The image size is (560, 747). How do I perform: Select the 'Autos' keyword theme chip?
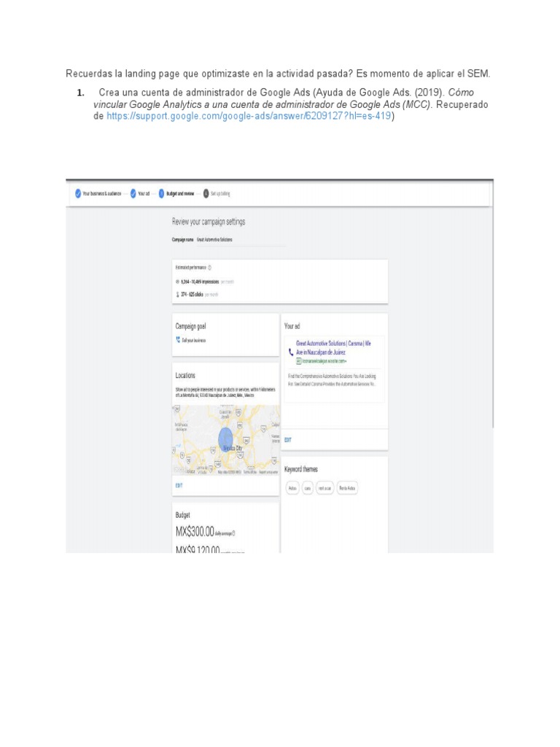(292, 488)
